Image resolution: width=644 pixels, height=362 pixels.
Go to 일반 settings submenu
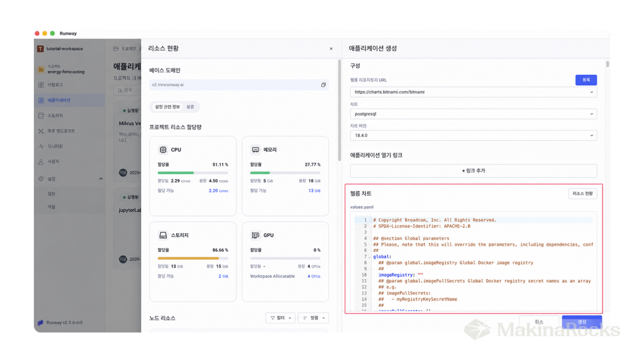pyautogui.click(x=52, y=194)
